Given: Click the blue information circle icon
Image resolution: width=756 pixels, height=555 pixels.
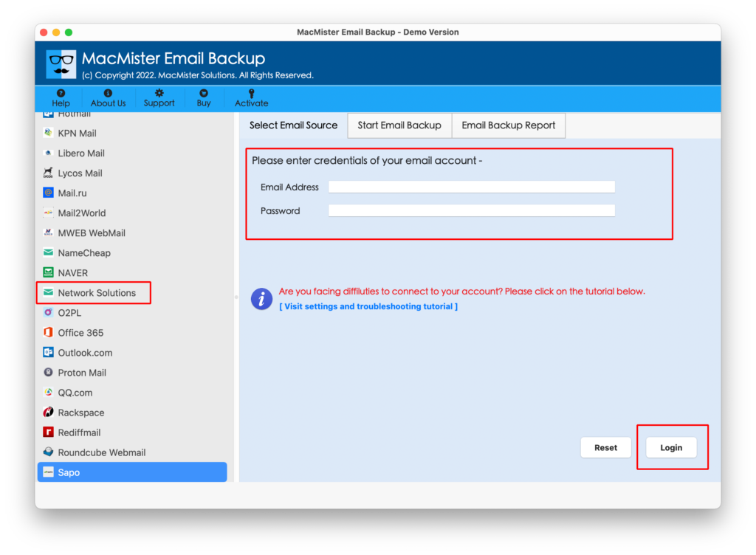Looking at the screenshot, I should click(x=261, y=298).
